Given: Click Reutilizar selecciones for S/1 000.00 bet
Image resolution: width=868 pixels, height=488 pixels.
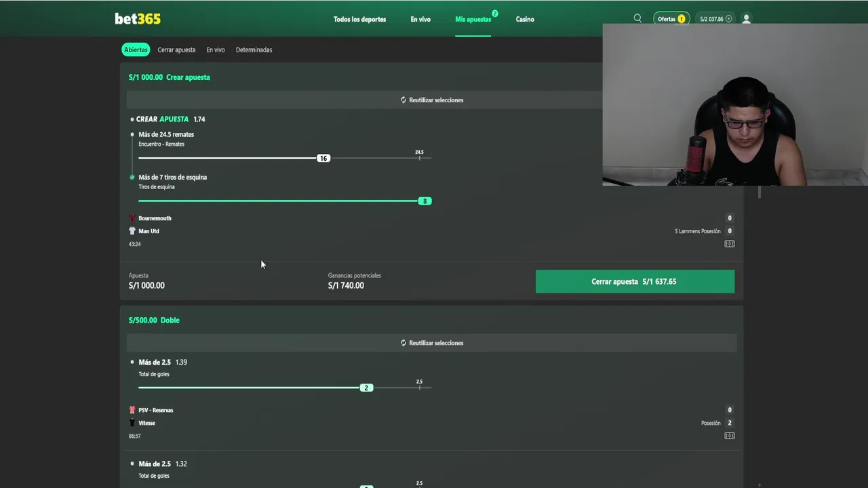Looking at the screenshot, I should click(x=432, y=100).
